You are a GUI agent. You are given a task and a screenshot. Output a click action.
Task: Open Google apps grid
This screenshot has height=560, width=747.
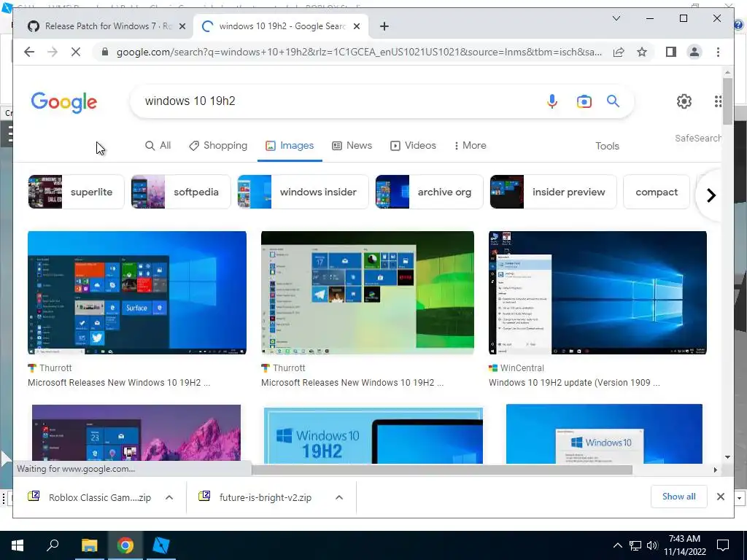pos(717,101)
